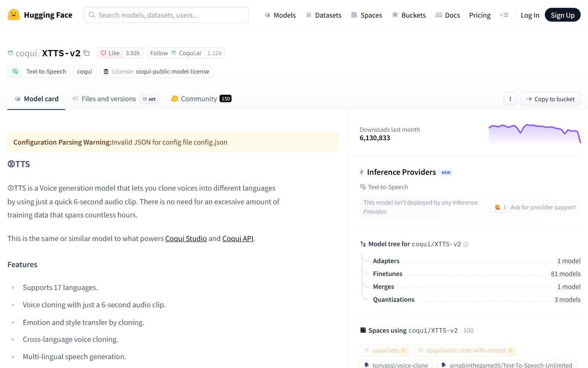Follow the Coqui Studio link
Screen dimensions: 588x368
coord(186,238)
